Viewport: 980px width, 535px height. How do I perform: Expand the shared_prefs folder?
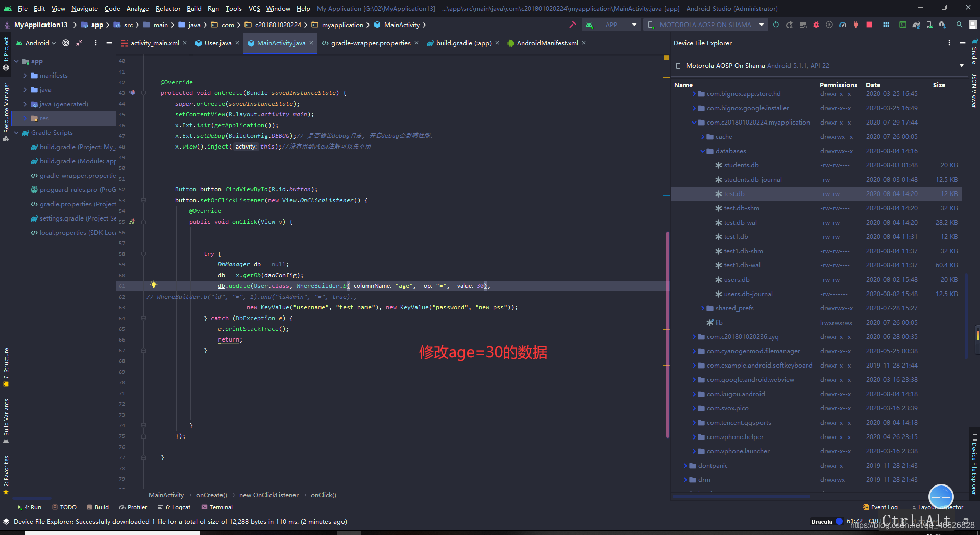point(703,308)
